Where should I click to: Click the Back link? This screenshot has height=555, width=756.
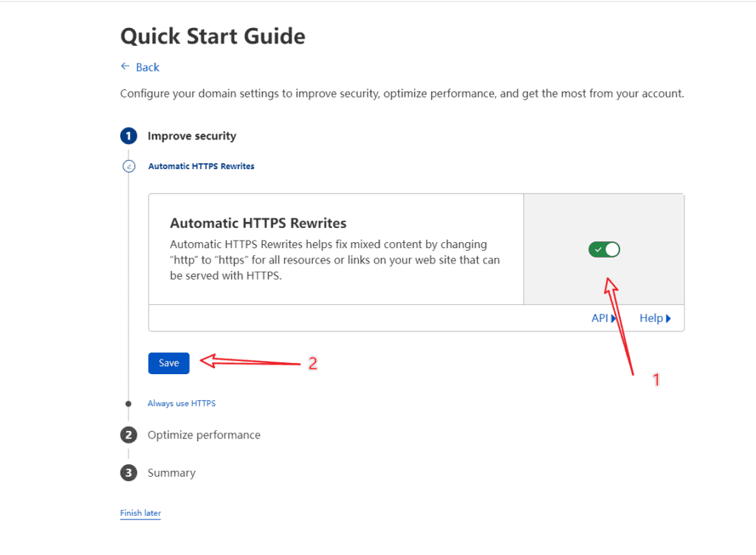tap(147, 67)
